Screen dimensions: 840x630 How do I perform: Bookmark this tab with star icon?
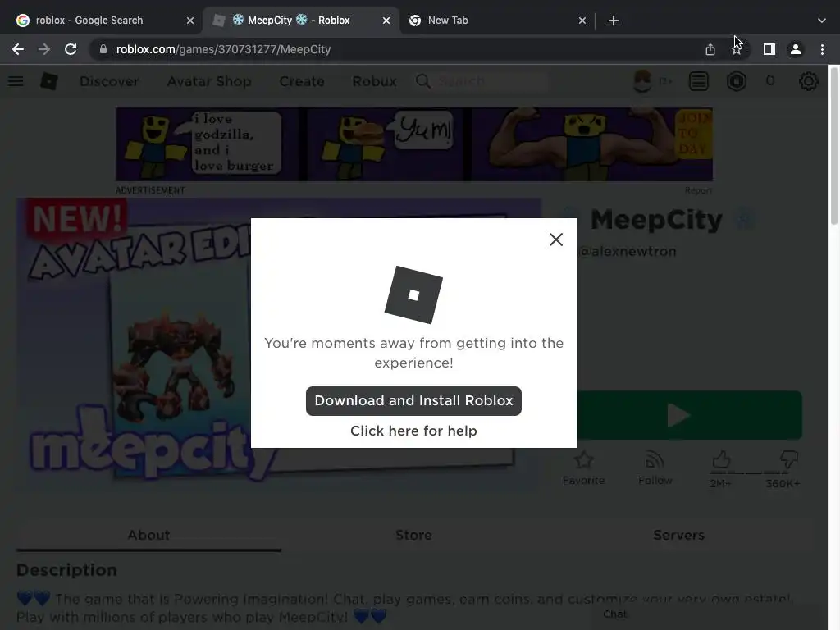(x=737, y=49)
